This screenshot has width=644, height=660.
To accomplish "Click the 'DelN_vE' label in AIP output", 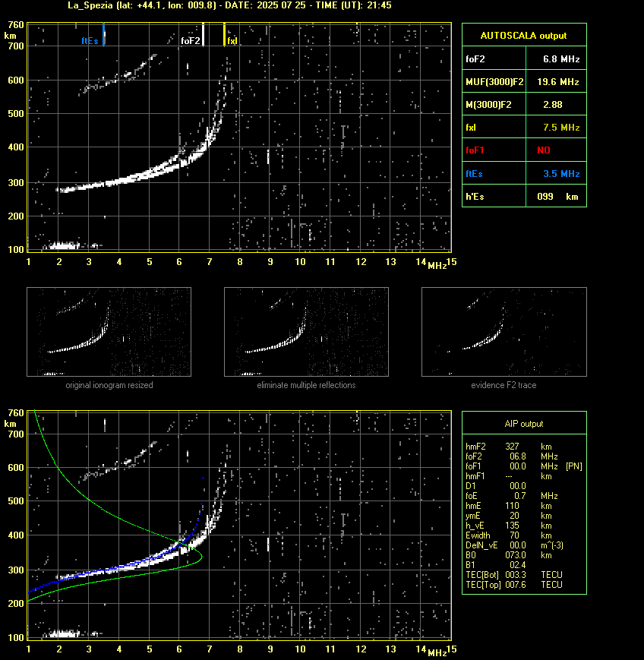I will 481,545.
